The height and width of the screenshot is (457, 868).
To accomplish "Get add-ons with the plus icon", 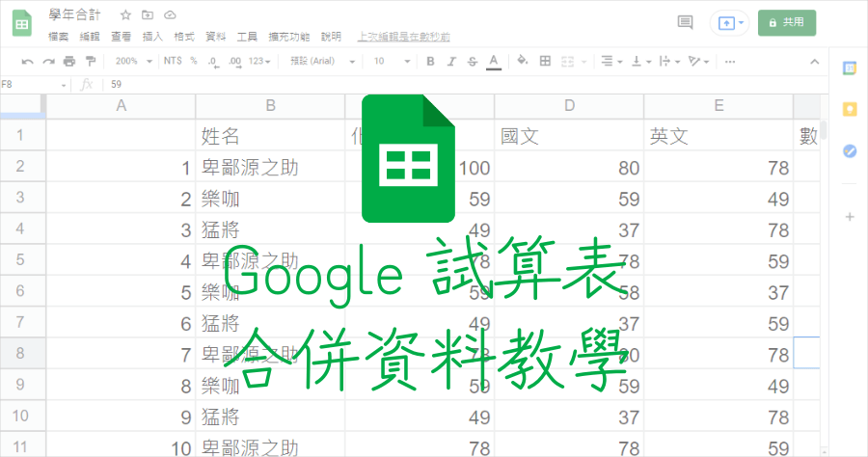I will point(850,217).
